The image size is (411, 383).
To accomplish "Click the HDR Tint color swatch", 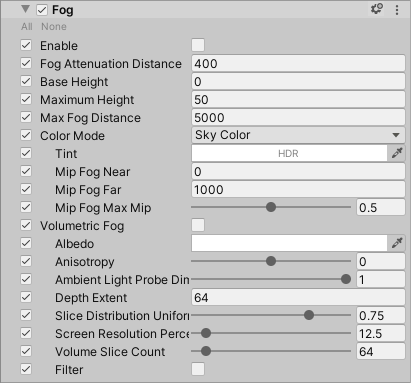I will [289, 153].
